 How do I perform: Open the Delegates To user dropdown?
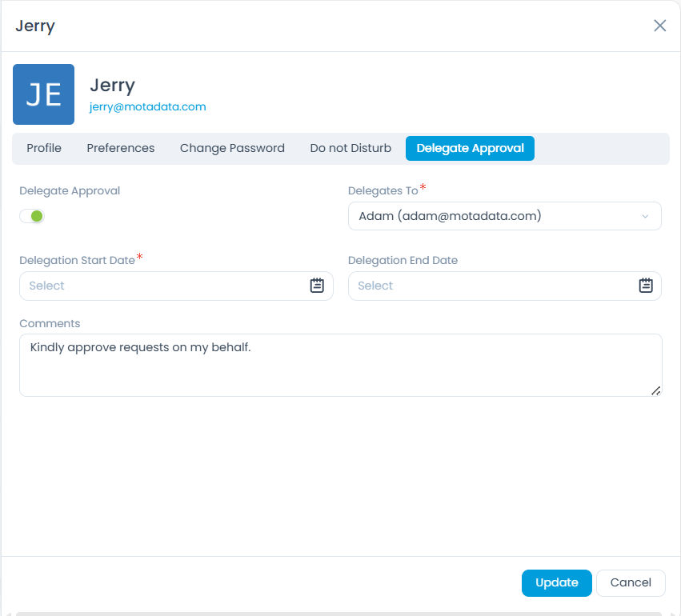click(x=496, y=216)
